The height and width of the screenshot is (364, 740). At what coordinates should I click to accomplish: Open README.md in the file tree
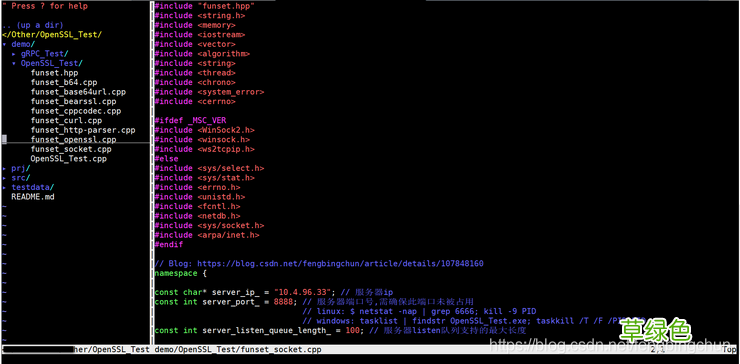(33, 197)
